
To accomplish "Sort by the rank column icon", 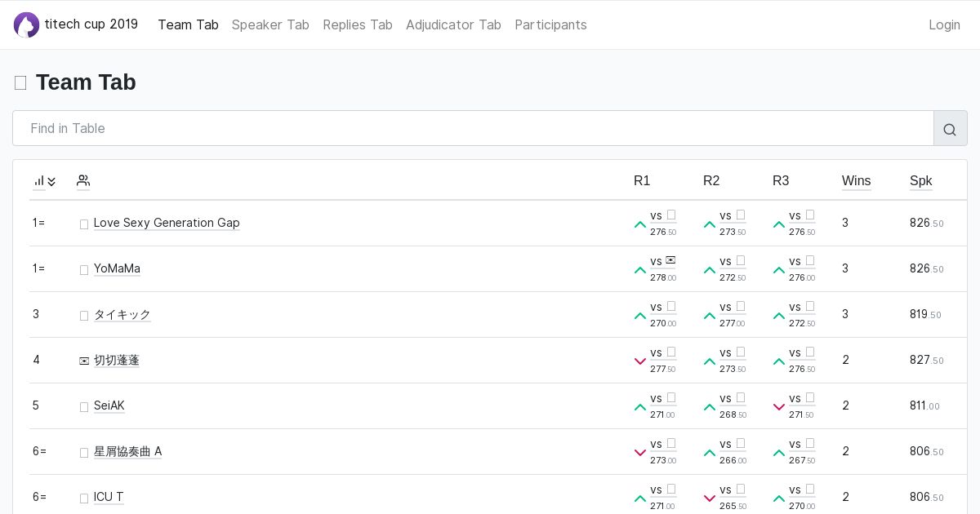I will [44, 181].
